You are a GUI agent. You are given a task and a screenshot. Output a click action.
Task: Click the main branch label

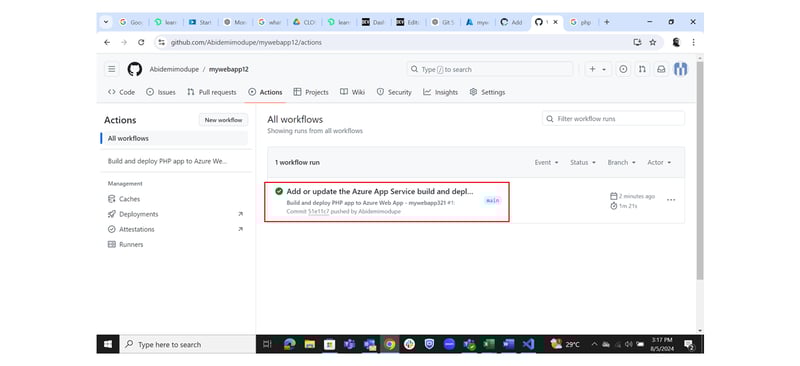(492, 201)
